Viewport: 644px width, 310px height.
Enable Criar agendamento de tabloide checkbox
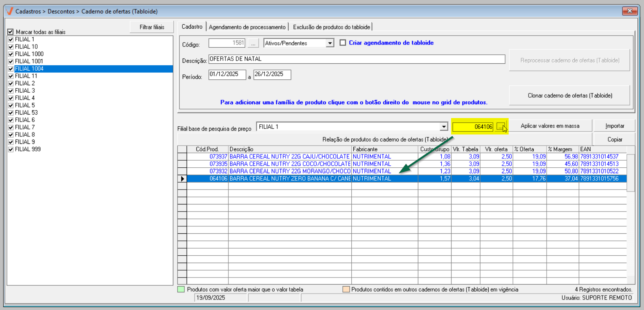click(x=343, y=43)
